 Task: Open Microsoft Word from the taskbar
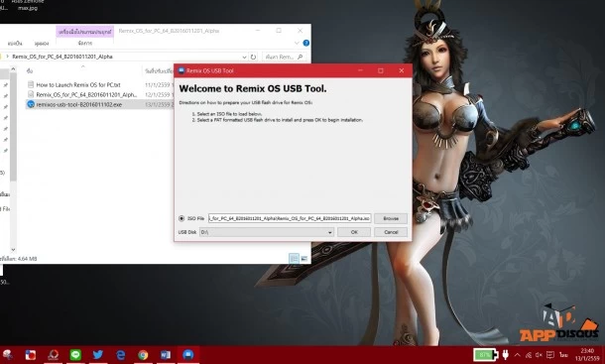(166, 354)
